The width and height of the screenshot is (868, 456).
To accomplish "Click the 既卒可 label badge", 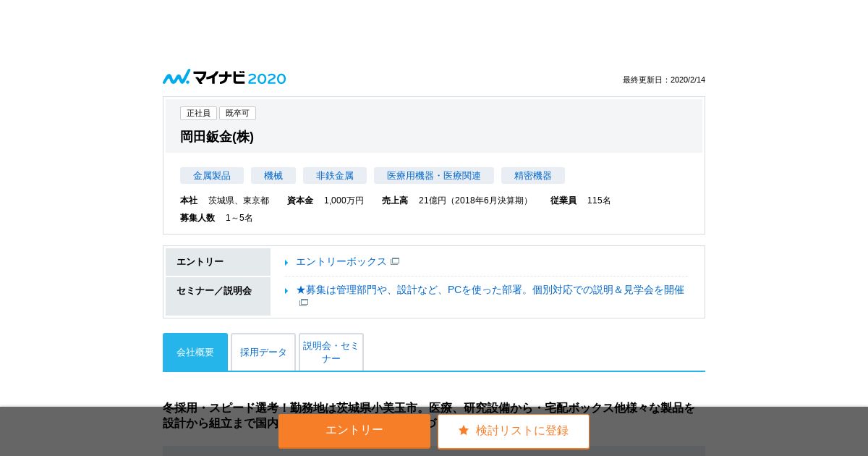I will [237, 113].
